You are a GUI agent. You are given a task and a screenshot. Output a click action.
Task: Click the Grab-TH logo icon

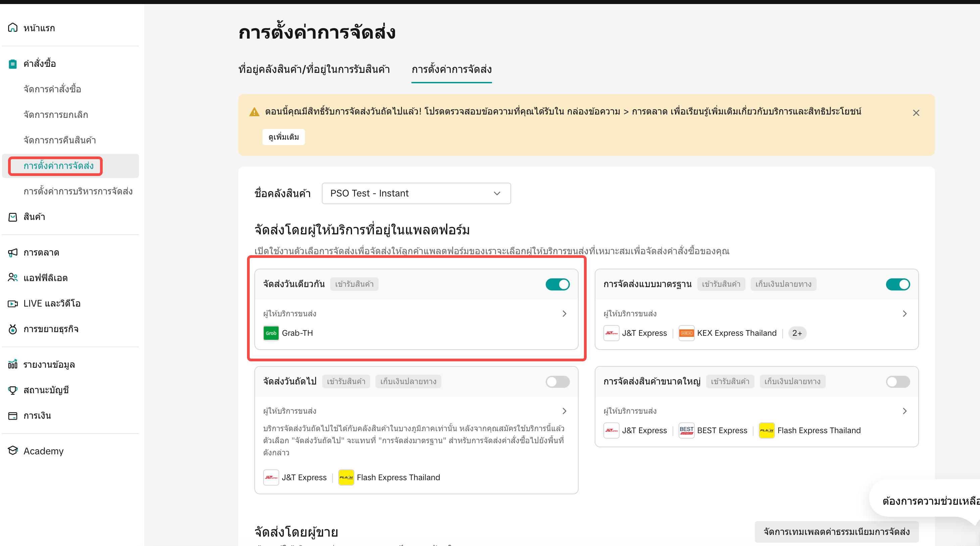[x=271, y=333]
